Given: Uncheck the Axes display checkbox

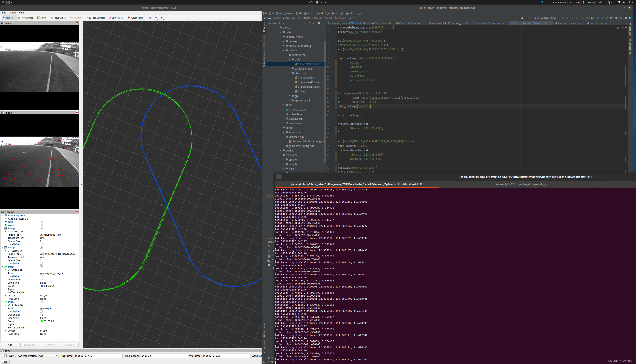Looking at the screenshot, I should 41,225.
